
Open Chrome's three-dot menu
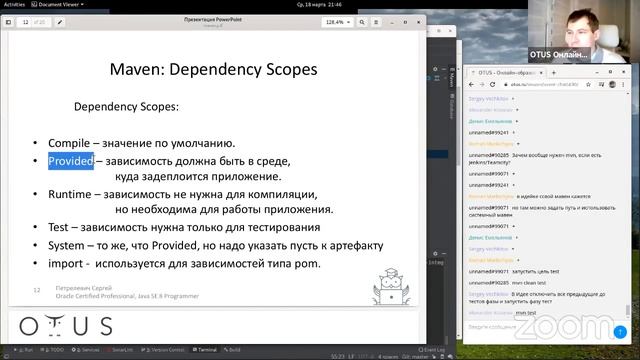coord(623,84)
